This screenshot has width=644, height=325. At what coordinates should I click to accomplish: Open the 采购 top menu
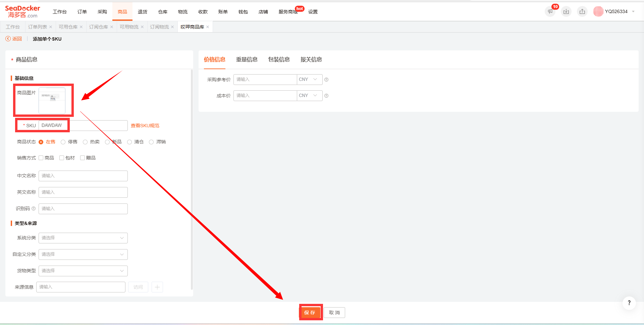[102, 12]
